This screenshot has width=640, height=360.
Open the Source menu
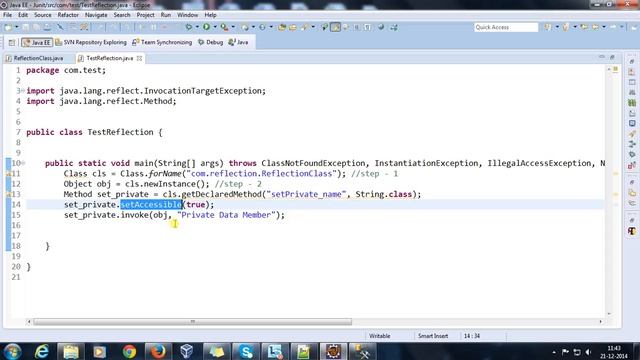[x=42, y=15]
